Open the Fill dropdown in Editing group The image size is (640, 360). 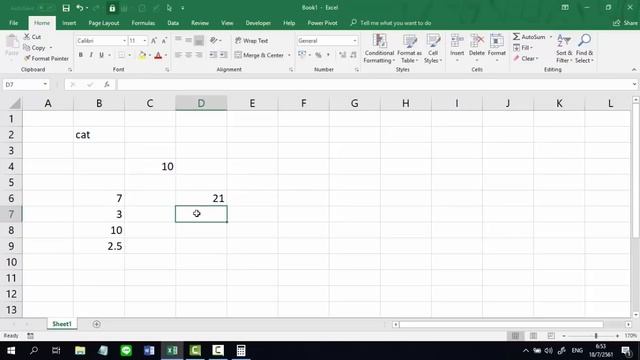pos(523,48)
